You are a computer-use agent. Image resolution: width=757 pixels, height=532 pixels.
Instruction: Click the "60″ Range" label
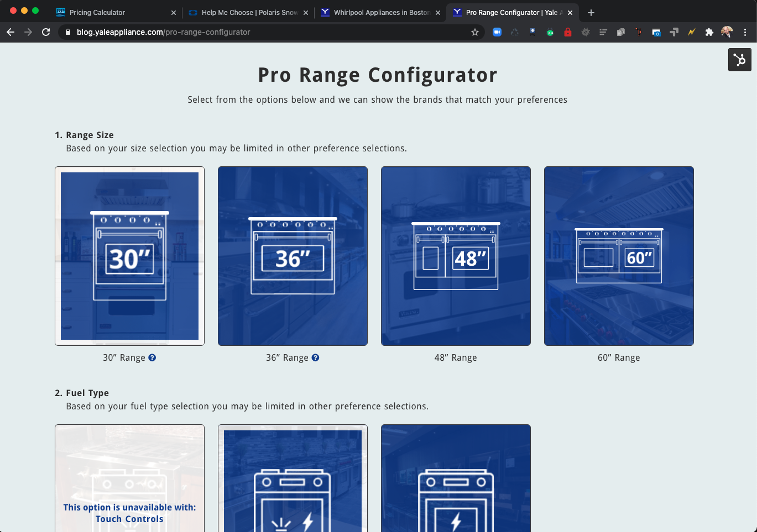619,358
